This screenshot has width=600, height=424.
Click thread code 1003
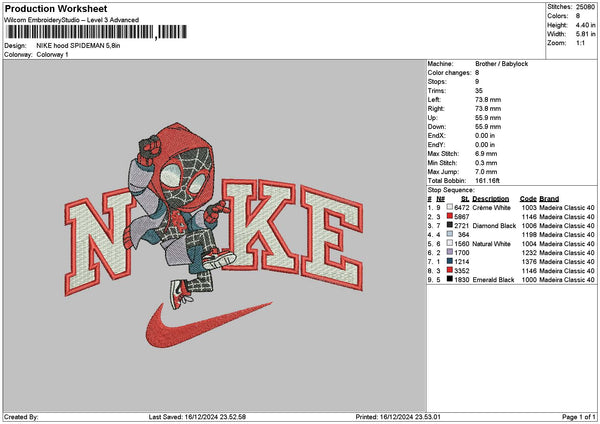pos(529,208)
